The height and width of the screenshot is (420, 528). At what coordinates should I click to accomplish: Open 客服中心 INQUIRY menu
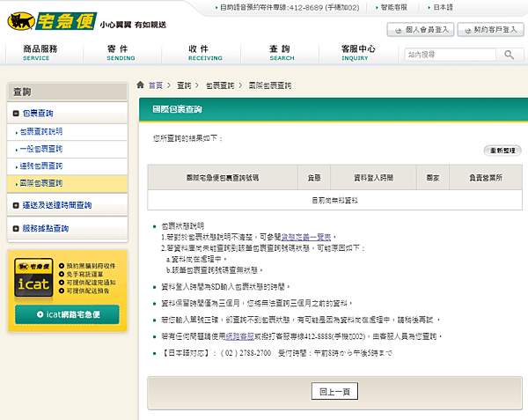[x=357, y=53]
